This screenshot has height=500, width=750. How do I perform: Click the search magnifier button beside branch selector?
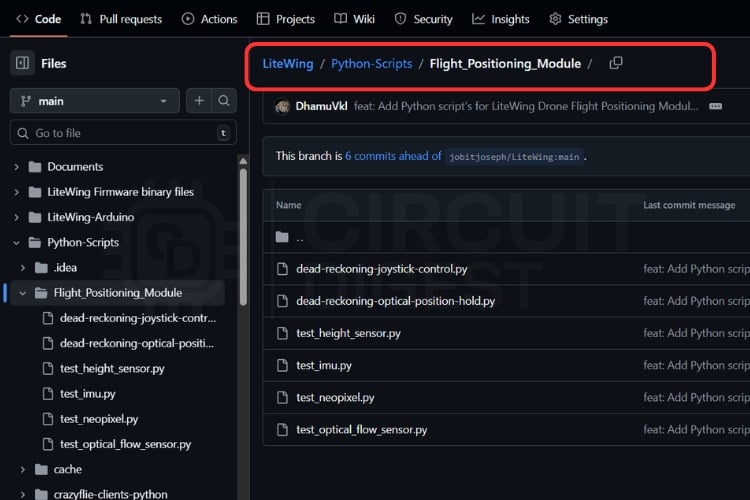tap(224, 101)
